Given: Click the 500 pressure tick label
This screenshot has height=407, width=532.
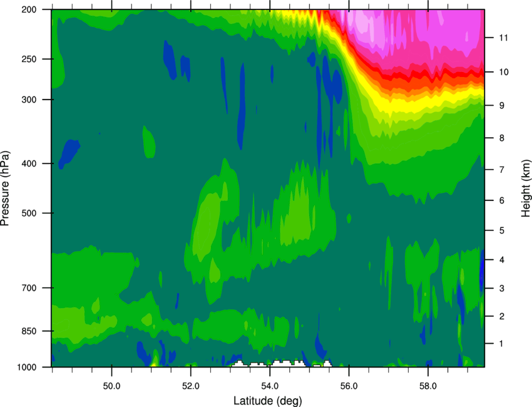Looking at the screenshot, I should point(29,213).
